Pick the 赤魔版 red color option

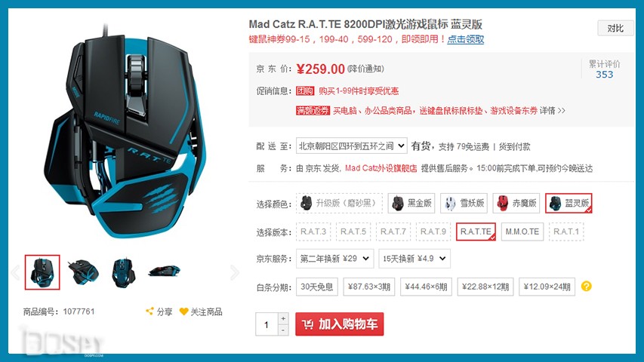pos(516,203)
